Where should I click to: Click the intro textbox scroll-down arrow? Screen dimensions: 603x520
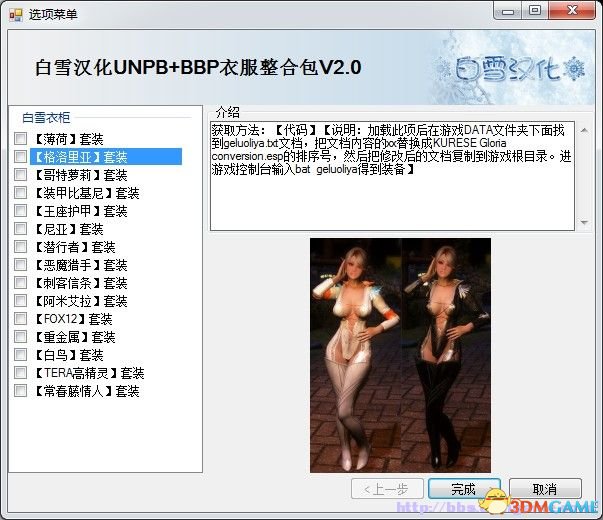(584, 222)
